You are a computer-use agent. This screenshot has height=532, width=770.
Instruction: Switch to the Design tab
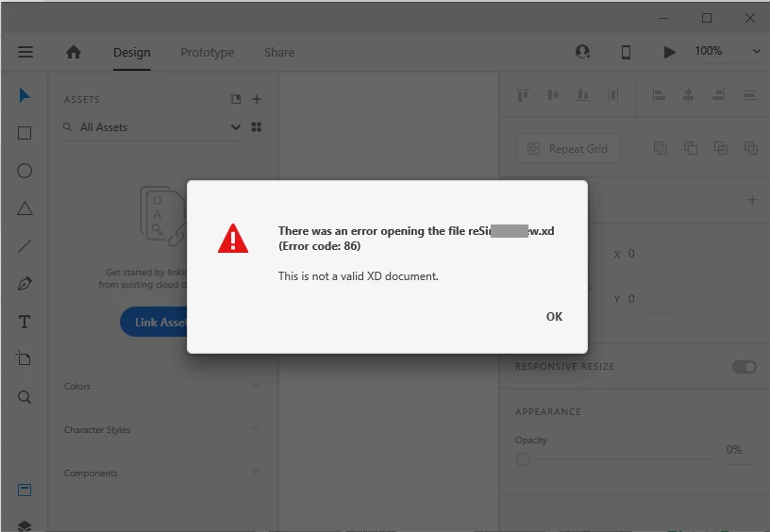click(x=131, y=53)
